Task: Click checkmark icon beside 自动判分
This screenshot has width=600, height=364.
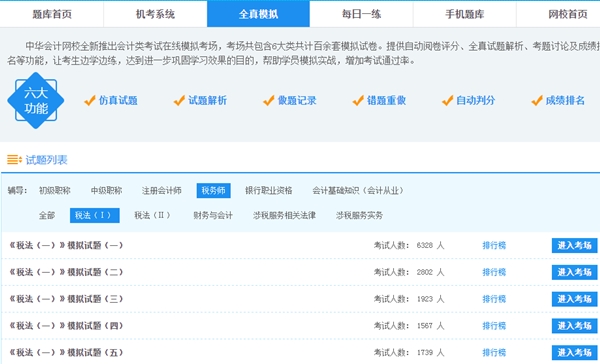Action: (447, 101)
